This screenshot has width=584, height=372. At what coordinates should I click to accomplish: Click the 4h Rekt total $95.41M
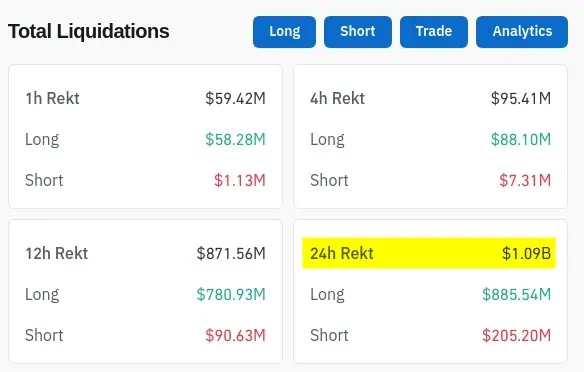521,99
